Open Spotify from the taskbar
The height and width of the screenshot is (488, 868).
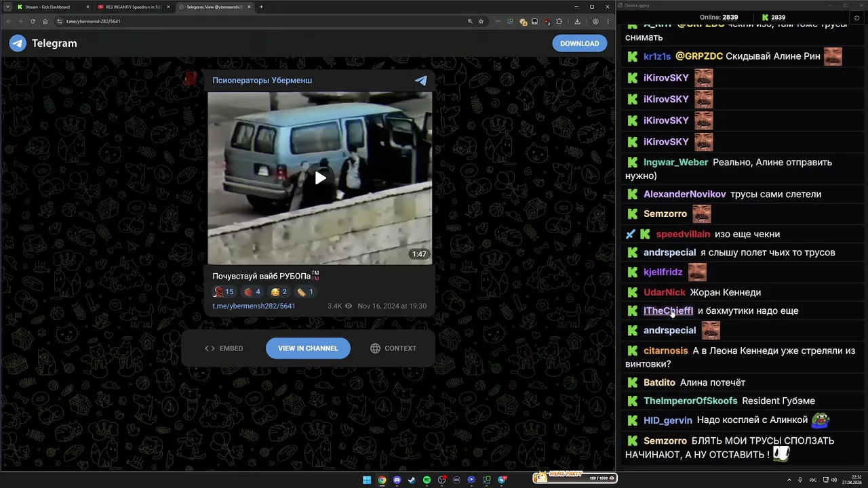427,480
